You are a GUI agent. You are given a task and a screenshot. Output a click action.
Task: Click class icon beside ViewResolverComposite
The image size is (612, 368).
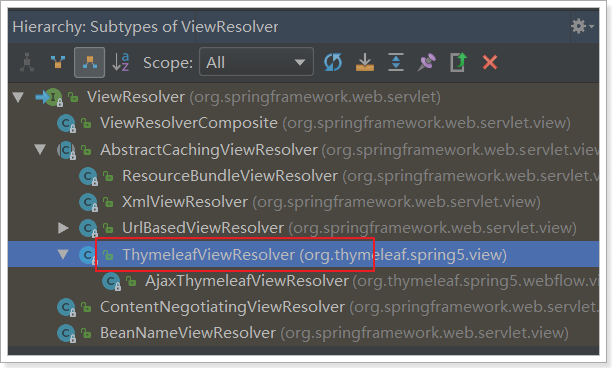point(66,124)
